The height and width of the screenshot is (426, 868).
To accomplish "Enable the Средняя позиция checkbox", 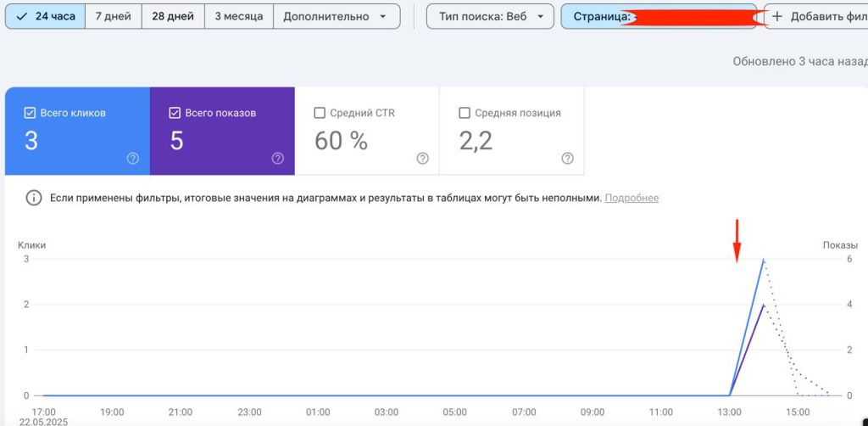I will [465, 113].
